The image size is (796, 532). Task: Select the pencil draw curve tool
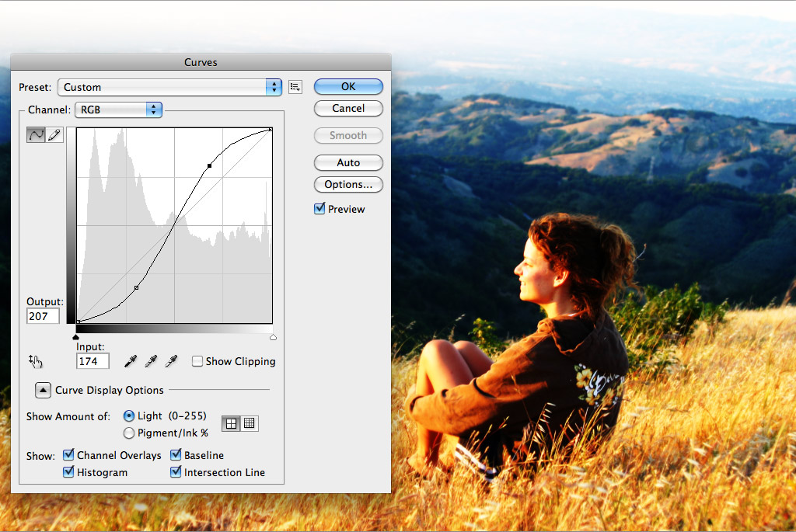tap(54, 135)
